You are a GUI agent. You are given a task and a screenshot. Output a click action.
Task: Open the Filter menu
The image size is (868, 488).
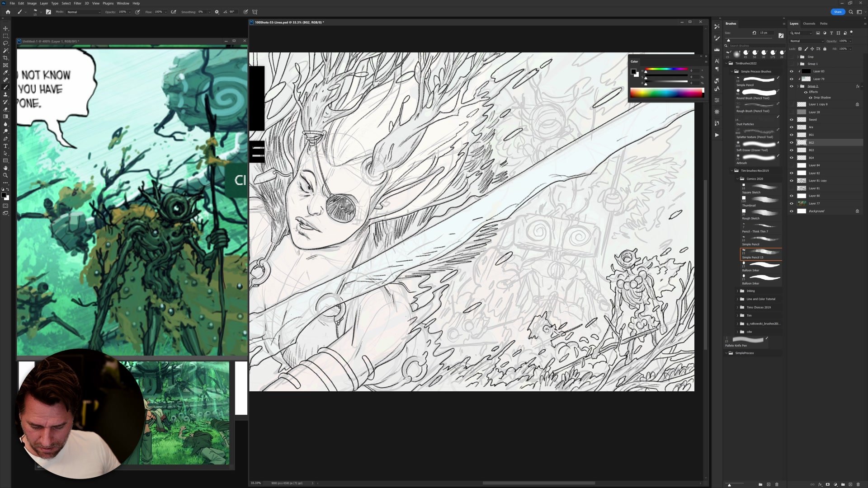pyautogui.click(x=77, y=3)
